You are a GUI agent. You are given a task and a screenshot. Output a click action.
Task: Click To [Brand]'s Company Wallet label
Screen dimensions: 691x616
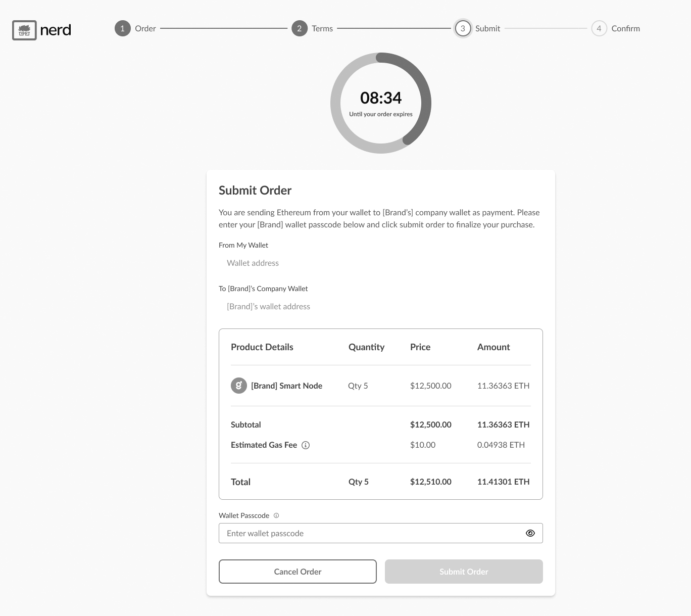click(263, 289)
